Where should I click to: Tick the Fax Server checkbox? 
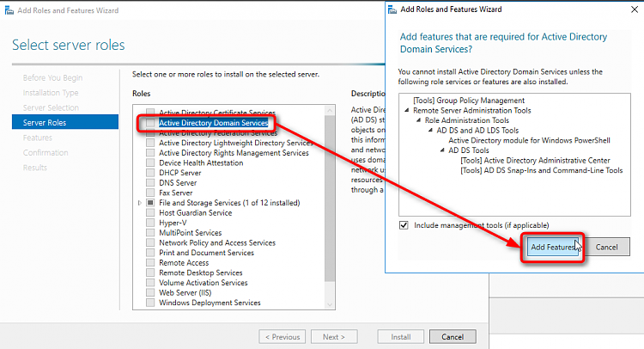tap(150, 193)
